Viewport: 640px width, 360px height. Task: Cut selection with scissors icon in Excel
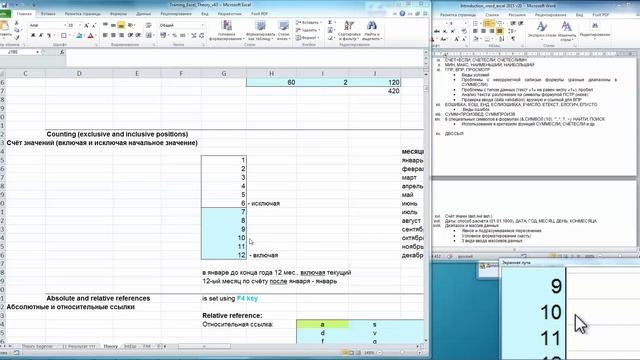[x=16, y=22]
